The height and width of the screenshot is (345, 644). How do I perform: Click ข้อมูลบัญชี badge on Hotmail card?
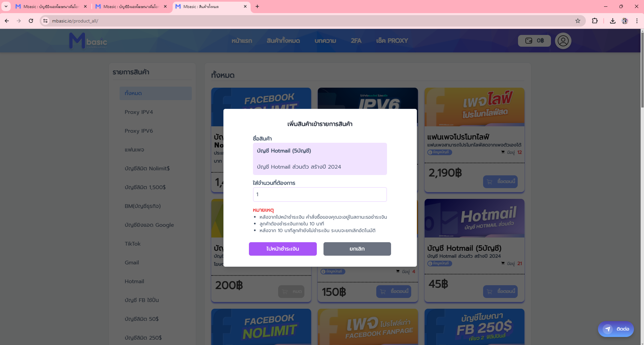coord(440,264)
